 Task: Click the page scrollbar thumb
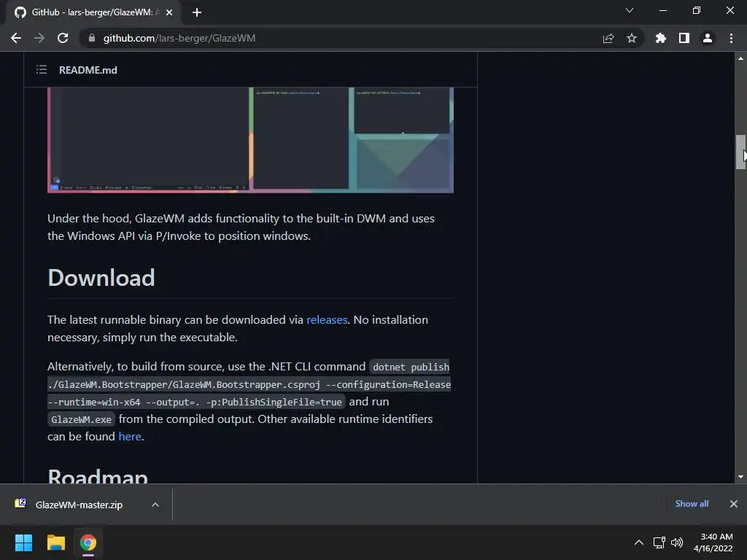coord(741,152)
